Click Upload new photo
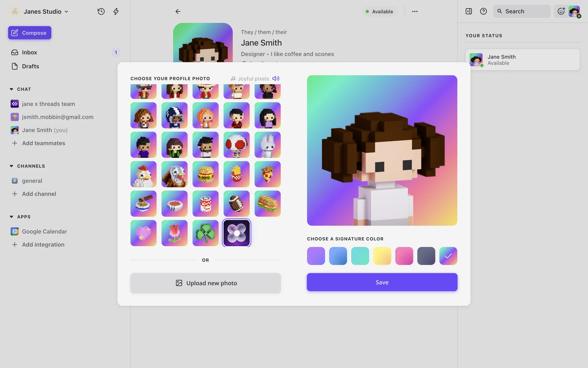 click(205, 283)
